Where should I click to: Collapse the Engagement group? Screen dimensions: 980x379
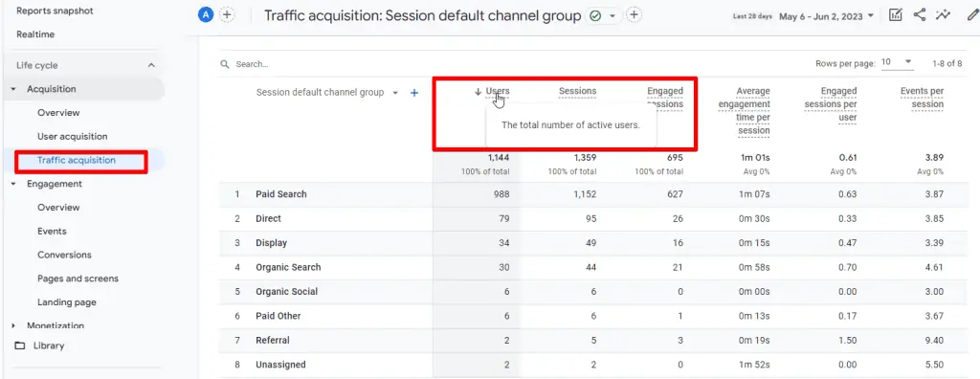point(13,184)
